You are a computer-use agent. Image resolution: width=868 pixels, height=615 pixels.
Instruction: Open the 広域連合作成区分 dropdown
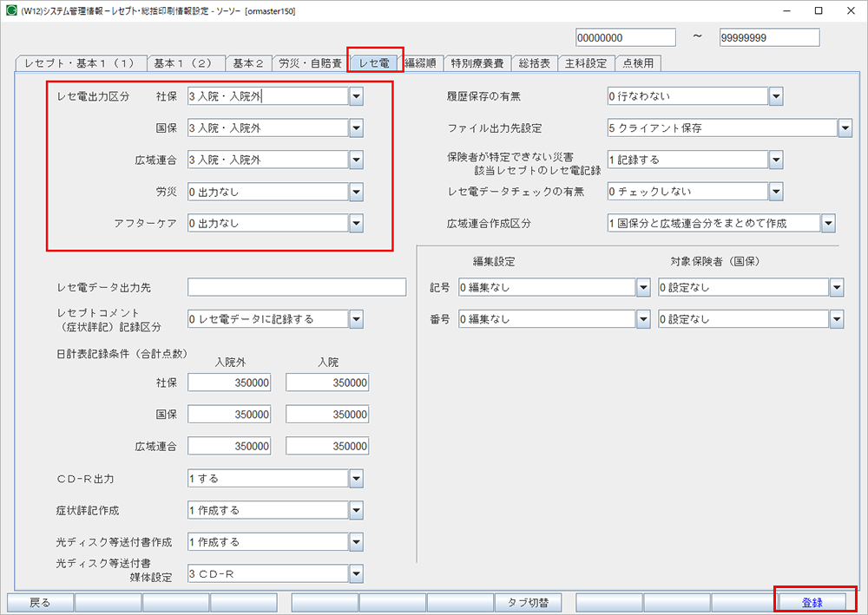(x=827, y=224)
